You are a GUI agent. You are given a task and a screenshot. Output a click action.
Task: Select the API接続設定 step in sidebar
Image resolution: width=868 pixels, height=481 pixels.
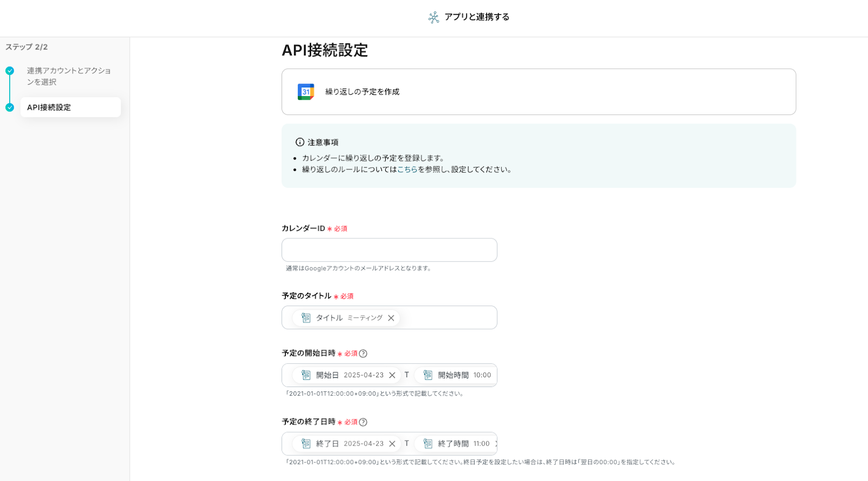click(x=71, y=107)
